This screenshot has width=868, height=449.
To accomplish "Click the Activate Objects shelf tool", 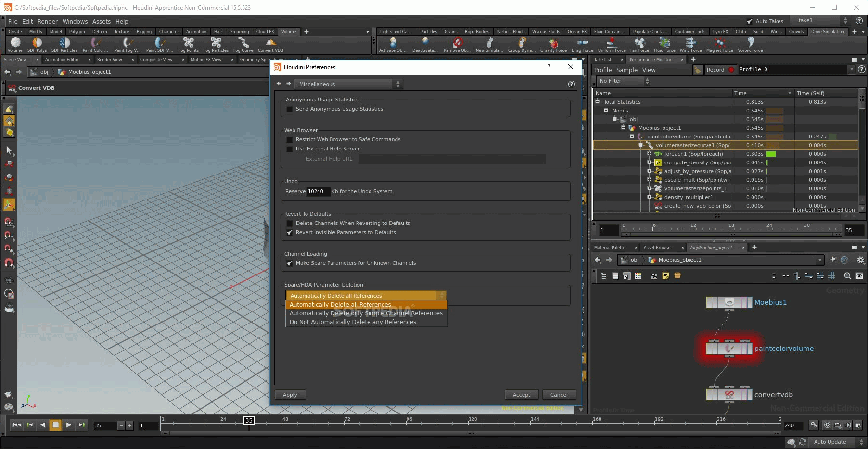I will coord(393,45).
